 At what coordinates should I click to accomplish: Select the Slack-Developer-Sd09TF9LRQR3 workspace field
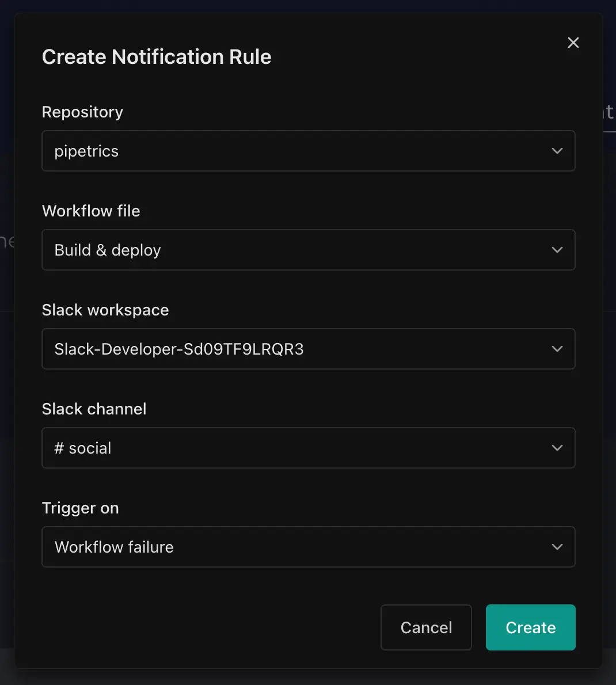coord(309,349)
